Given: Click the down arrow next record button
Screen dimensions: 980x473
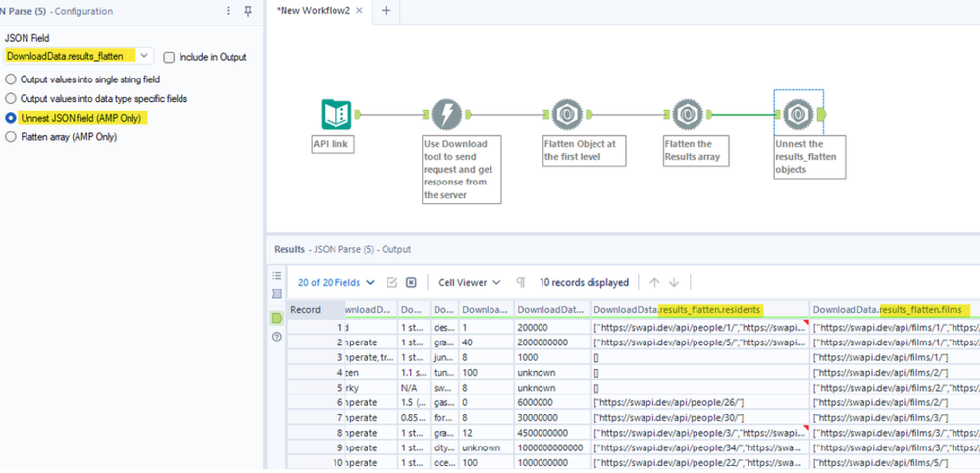Looking at the screenshot, I should pos(674,283).
